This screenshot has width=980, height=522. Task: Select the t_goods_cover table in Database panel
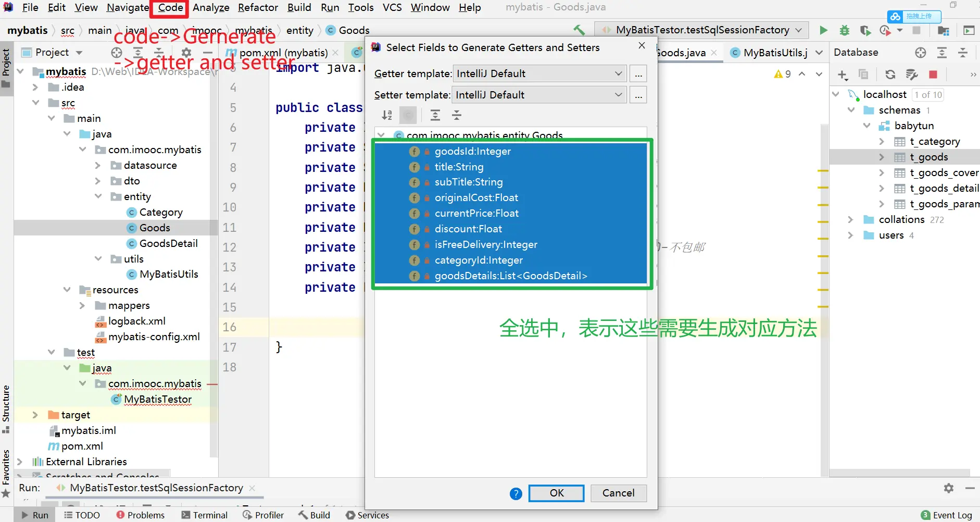936,172
